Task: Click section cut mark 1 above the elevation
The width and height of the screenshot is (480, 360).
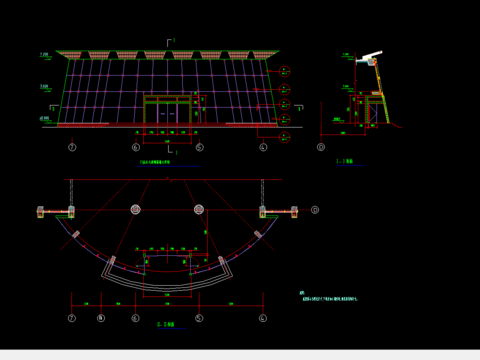Action: pyautogui.click(x=171, y=42)
